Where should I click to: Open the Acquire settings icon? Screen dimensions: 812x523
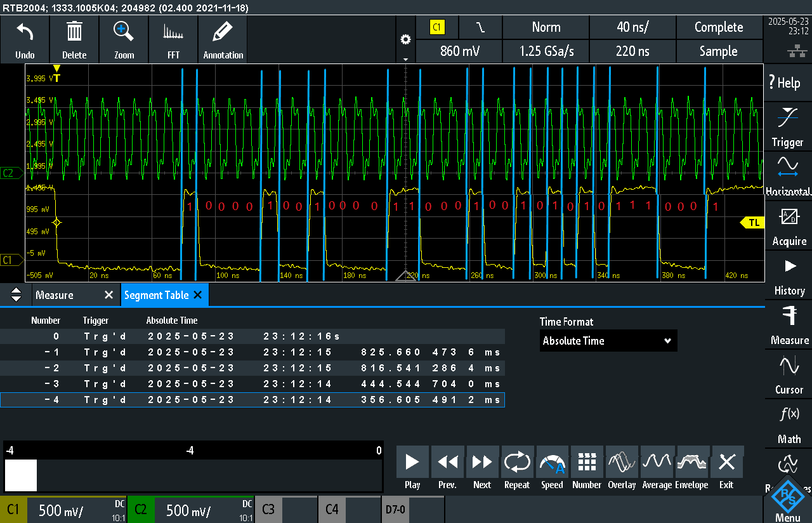point(787,225)
